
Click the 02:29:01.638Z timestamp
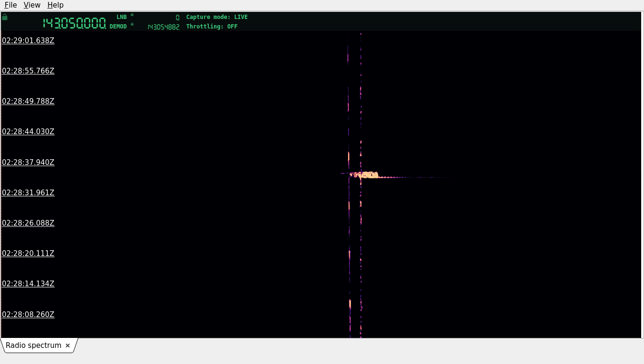(x=28, y=41)
